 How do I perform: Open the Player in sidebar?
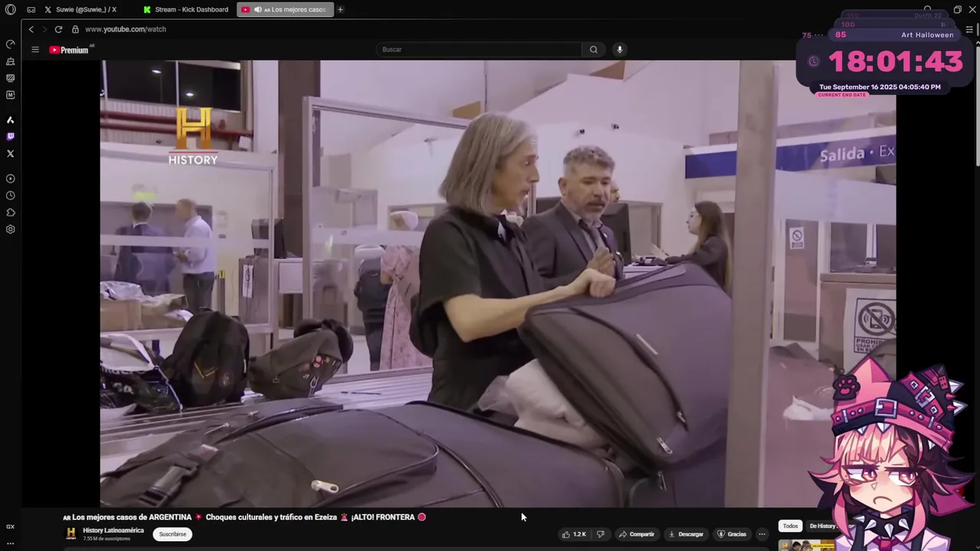(10, 178)
